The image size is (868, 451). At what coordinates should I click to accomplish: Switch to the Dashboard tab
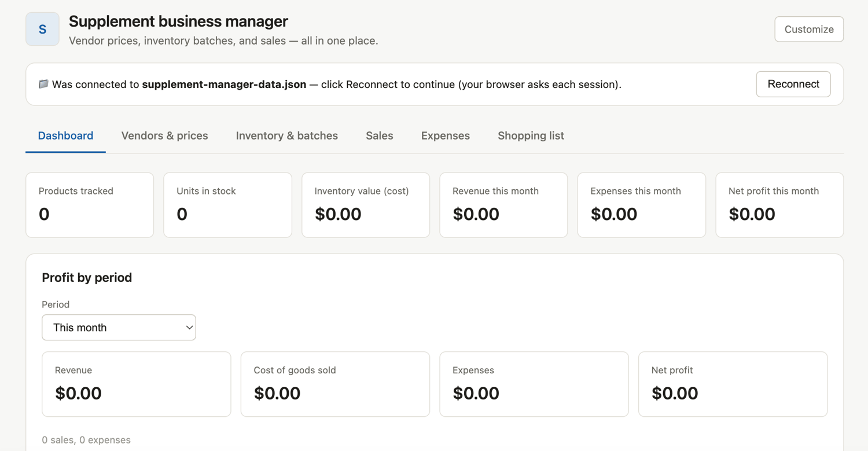pos(65,135)
